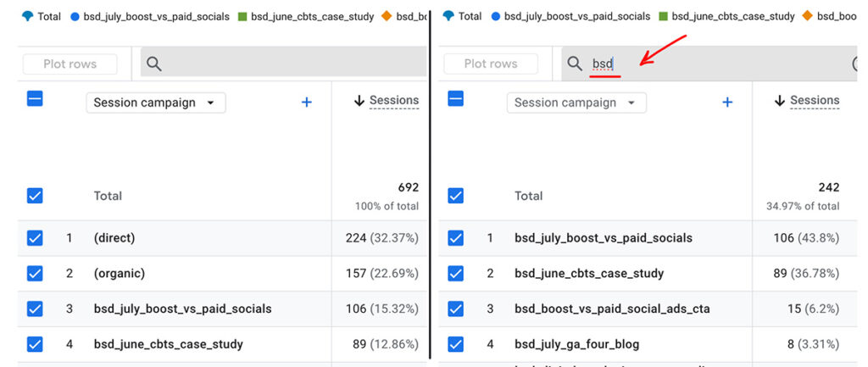
Task: Open the right Session campaign dropdown
Action: tap(576, 103)
